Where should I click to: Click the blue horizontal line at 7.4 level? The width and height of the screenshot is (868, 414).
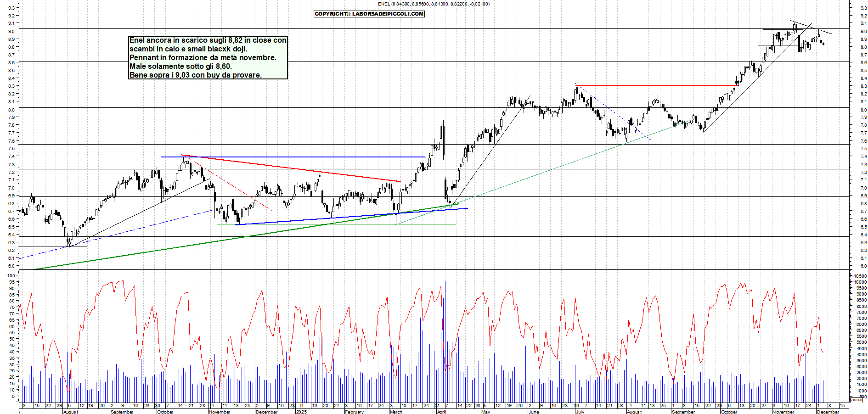[x=294, y=157]
